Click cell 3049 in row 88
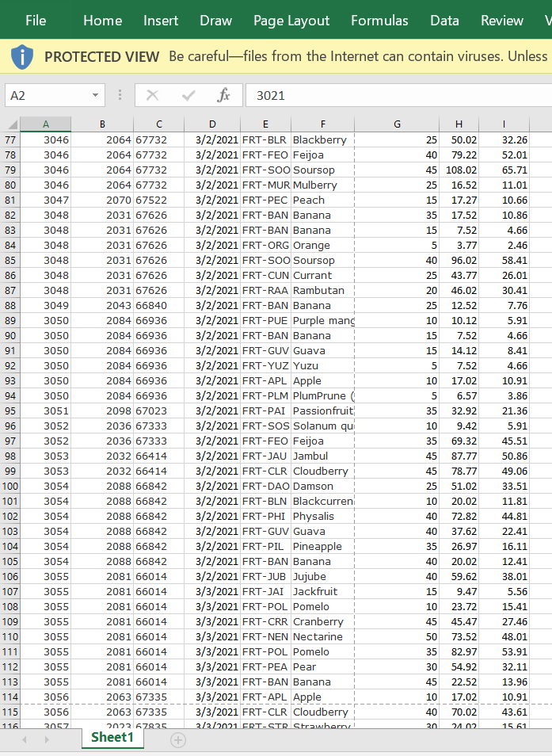 tap(46, 305)
